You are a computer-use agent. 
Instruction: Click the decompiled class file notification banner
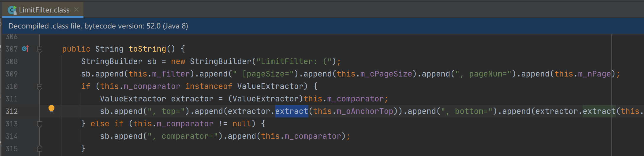point(323,26)
